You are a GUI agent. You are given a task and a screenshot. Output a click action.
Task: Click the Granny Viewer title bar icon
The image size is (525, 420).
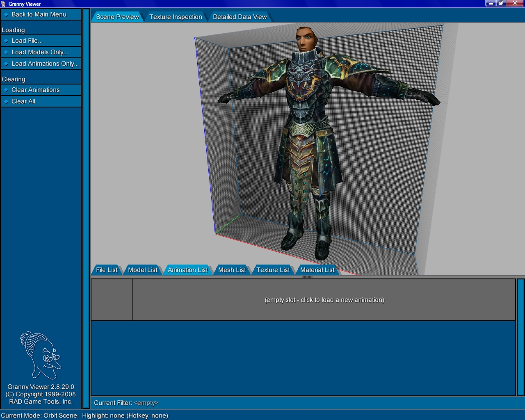pos(4,4)
